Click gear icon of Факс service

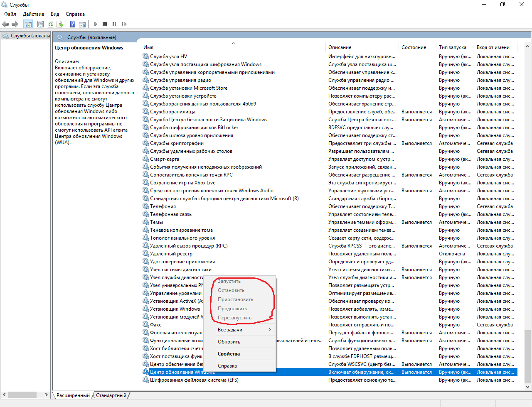(146, 324)
